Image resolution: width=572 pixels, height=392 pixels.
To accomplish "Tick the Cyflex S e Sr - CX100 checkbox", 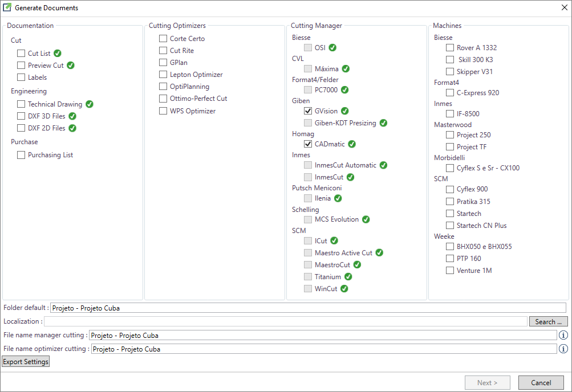I will (450, 168).
